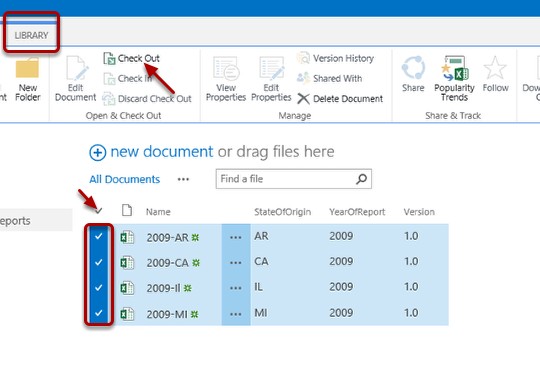Uncheck the 2009-CA row checkbox
Image resolution: width=540 pixels, height=368 pixels.
pyautogui.click(x=98, y=262)
